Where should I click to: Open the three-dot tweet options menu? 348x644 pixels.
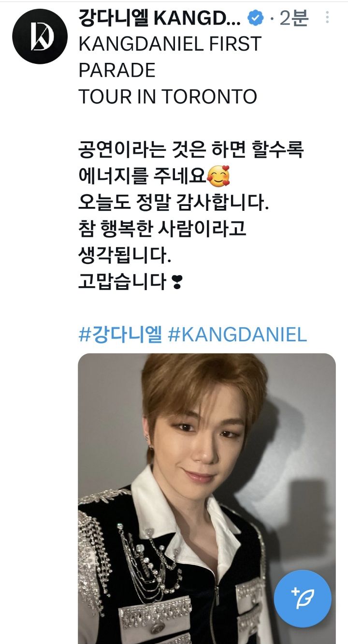(x=327, y=18)
